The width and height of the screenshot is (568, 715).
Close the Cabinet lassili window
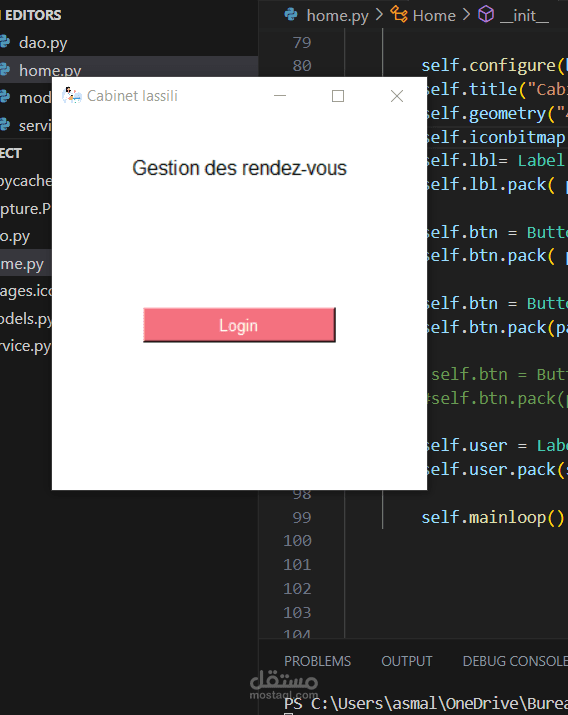click(397, 96)
